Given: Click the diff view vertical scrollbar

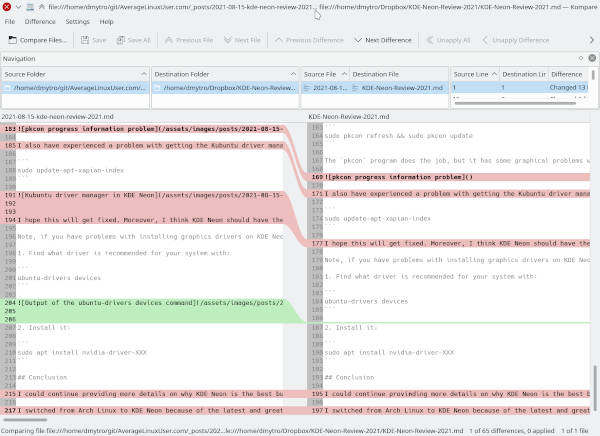Looking at the screenshot, I should (x=594, y=387).
